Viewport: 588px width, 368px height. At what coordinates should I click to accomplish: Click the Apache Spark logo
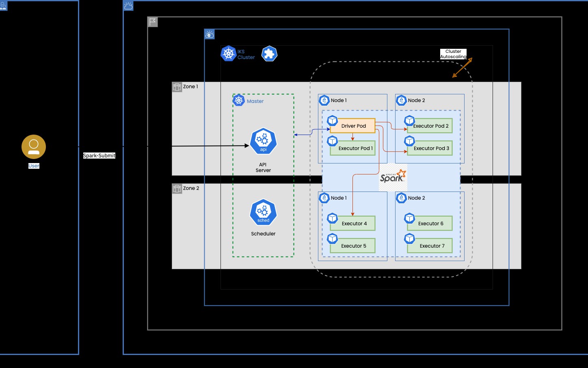click(x=393, y=177)
